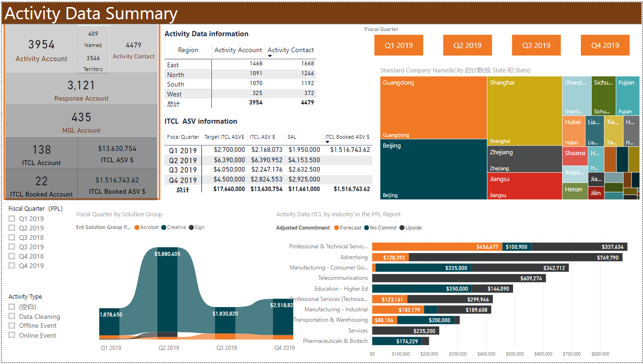
Task: Select the 3,121 Response Account card
Action: coord(81,88)
